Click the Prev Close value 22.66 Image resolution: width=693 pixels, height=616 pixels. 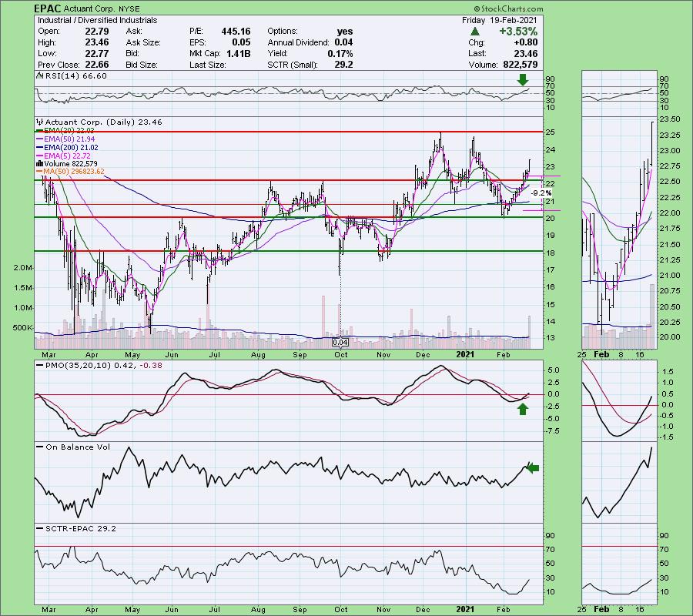[x=97, y=65]
